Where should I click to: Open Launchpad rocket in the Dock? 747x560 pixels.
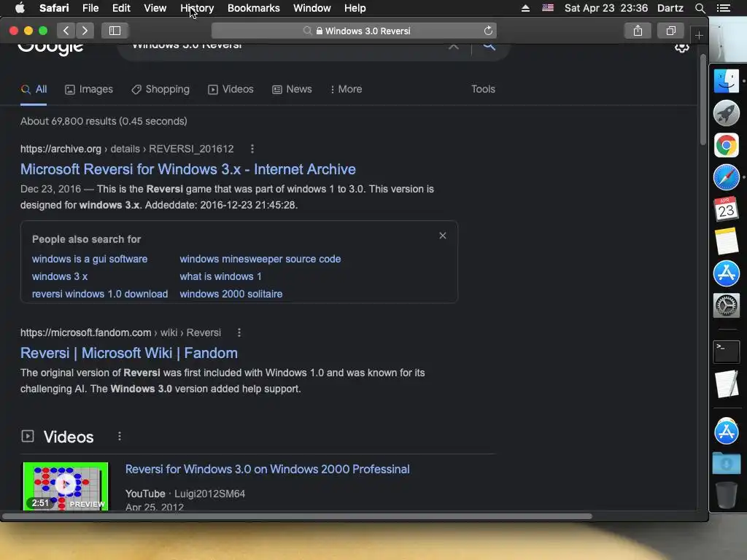(x=726, y=113)
